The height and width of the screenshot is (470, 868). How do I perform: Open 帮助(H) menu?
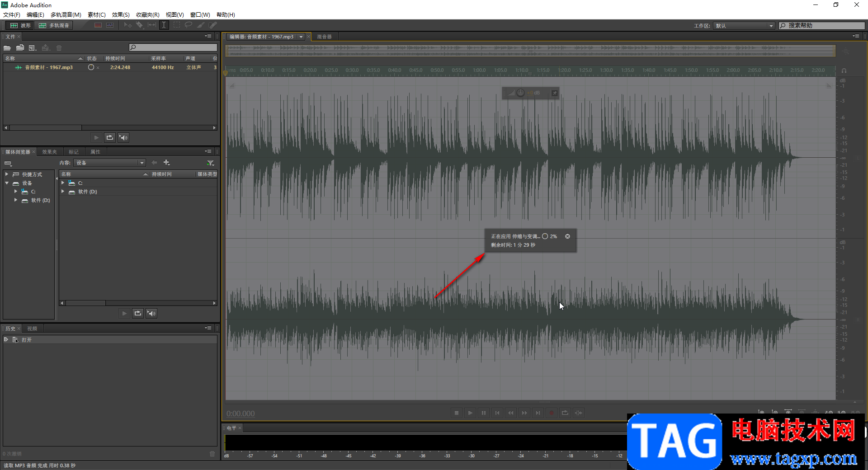tap(226, 14)
